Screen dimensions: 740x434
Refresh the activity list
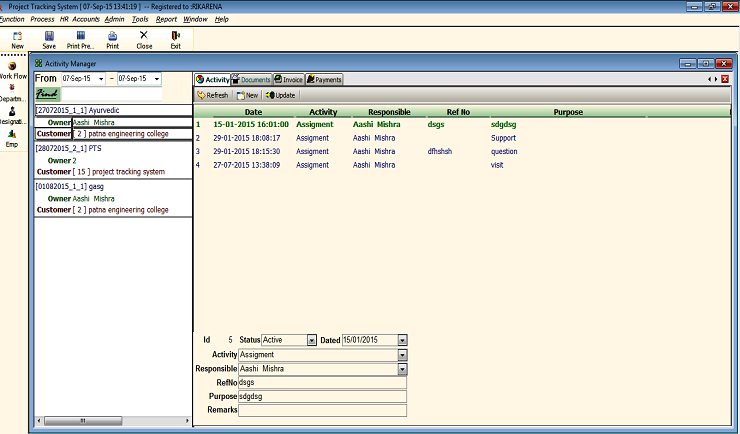pyautogui.click(x=212, y=95)
